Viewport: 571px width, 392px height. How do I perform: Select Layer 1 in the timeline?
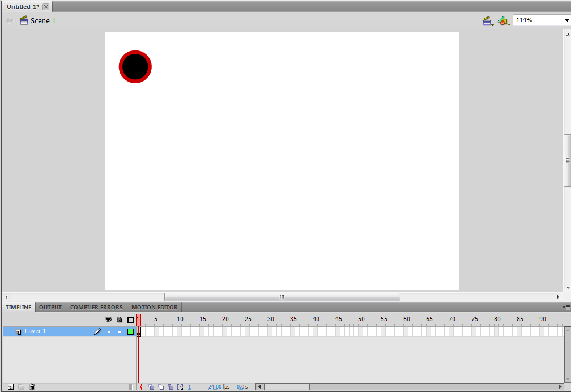click(69, 331)
